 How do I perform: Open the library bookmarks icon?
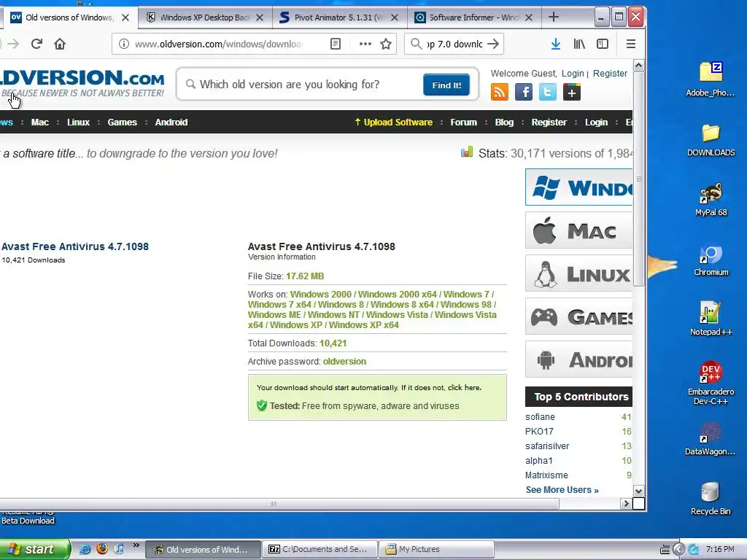(x=579, y=44)
